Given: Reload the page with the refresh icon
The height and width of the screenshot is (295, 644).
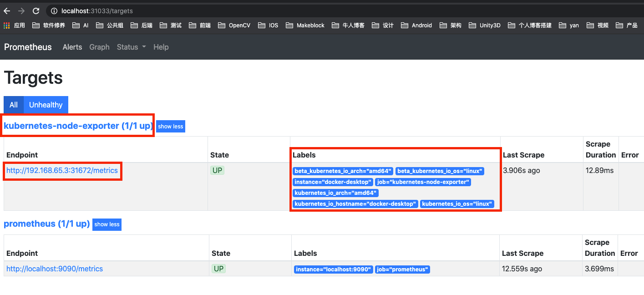Looking at the screenshot, I should coord(36,11).
